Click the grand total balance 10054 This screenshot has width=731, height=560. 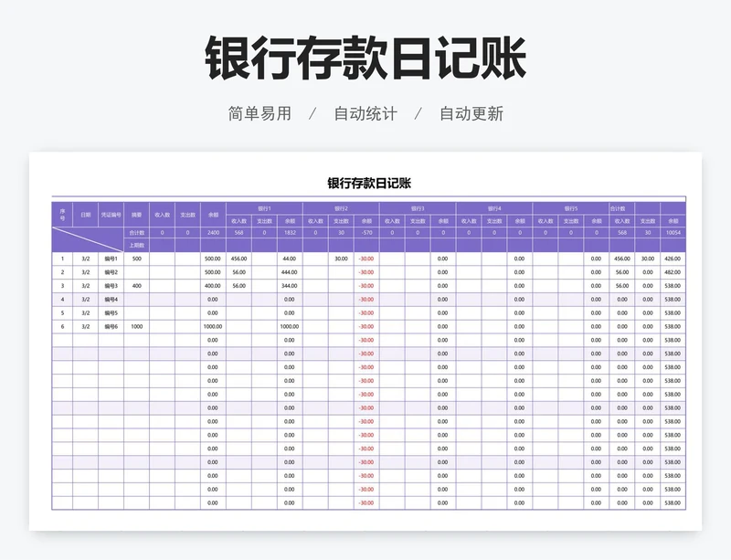click(x=673, y=232)
